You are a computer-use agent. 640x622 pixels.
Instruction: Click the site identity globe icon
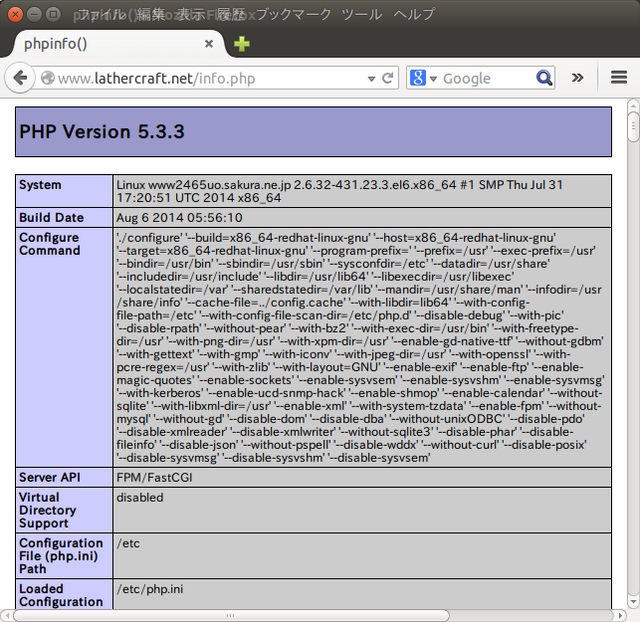[47, 78]
